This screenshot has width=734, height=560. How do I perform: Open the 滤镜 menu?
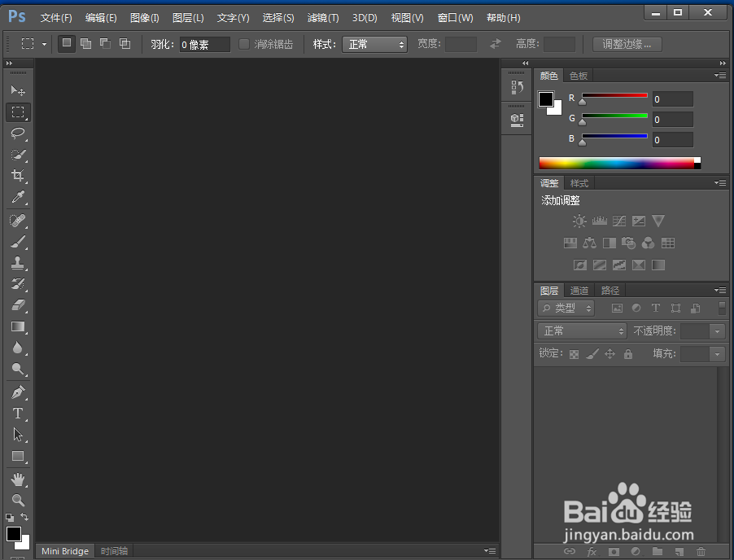[323, 17]
